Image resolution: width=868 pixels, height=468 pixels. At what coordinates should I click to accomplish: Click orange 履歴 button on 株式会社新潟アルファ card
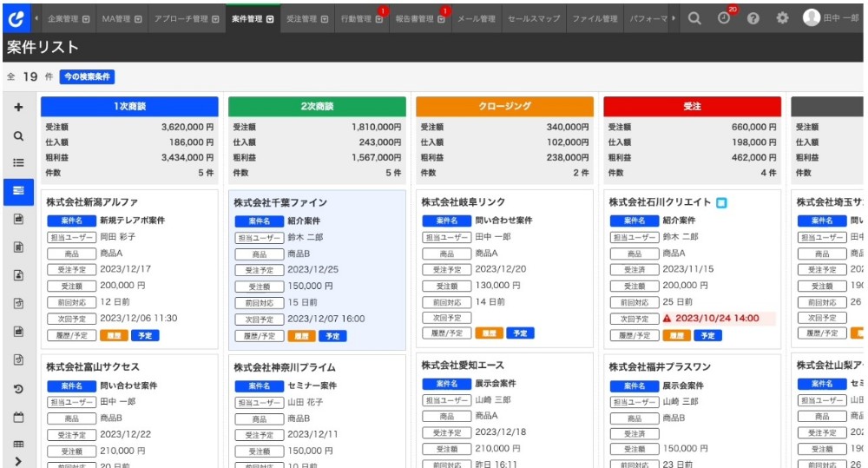tap(114, 334)
